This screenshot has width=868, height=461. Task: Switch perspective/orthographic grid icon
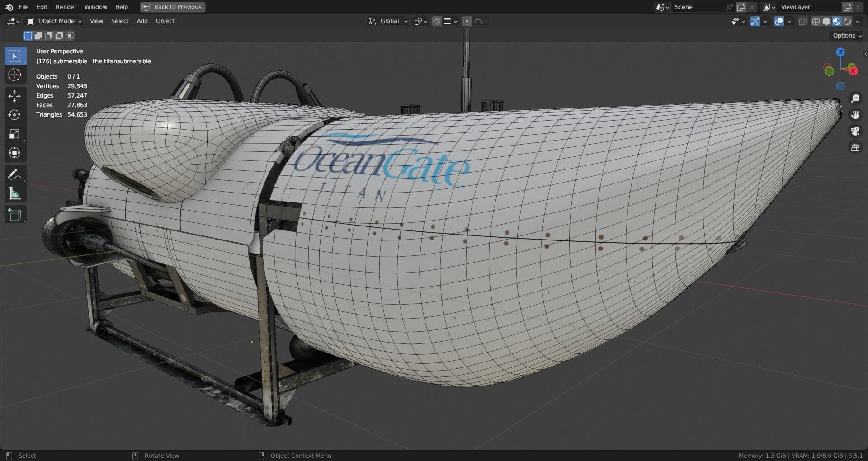click(x=855, y=147)
